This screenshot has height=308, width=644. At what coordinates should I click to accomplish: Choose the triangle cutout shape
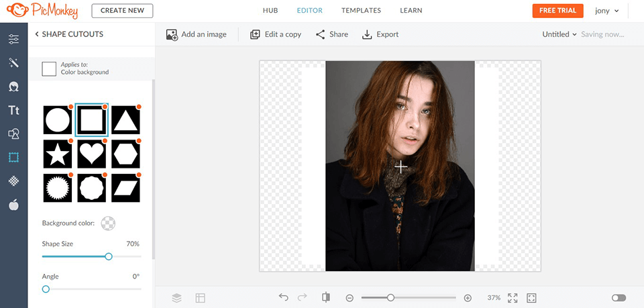click(125, 120)
